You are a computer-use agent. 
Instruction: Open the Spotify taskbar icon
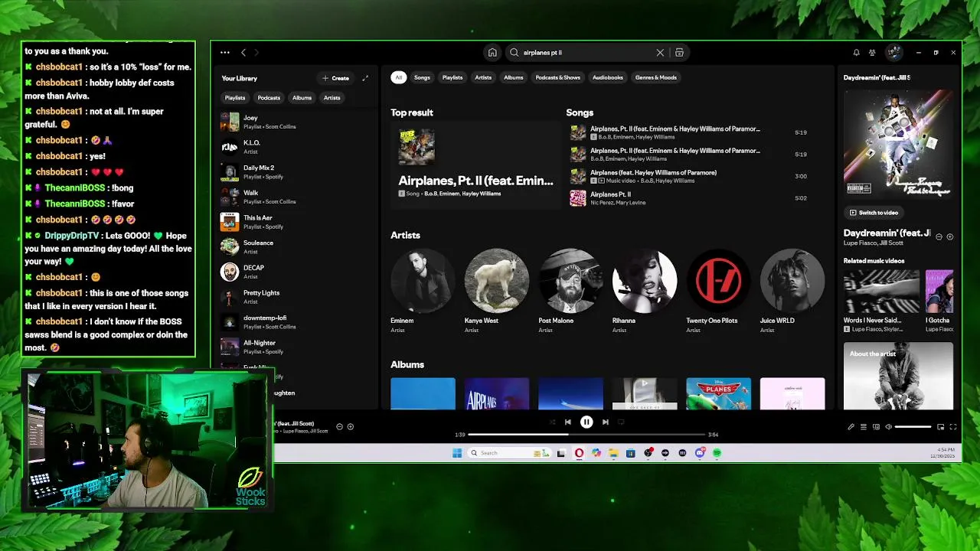(717, 453)
